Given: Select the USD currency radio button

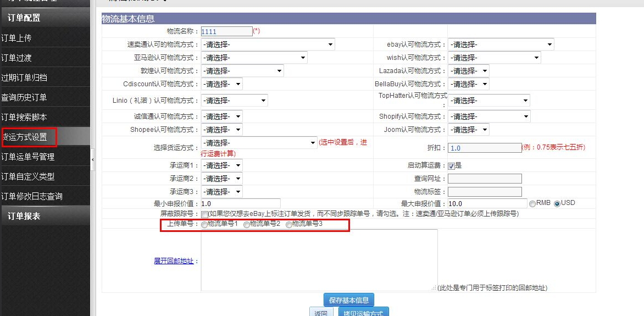Looking at the screenshot, I should [x=557, y=203].
